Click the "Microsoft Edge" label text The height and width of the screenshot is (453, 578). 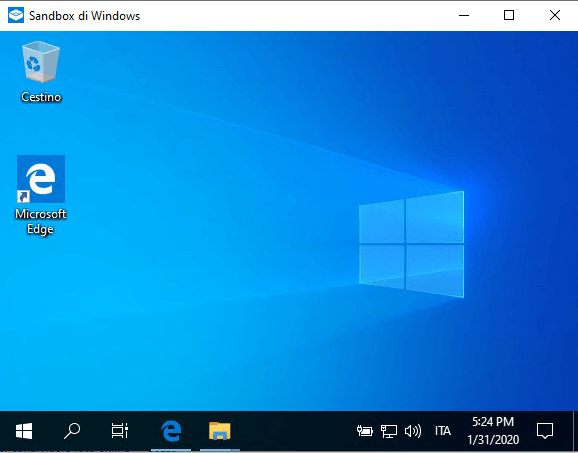(41, 222)
